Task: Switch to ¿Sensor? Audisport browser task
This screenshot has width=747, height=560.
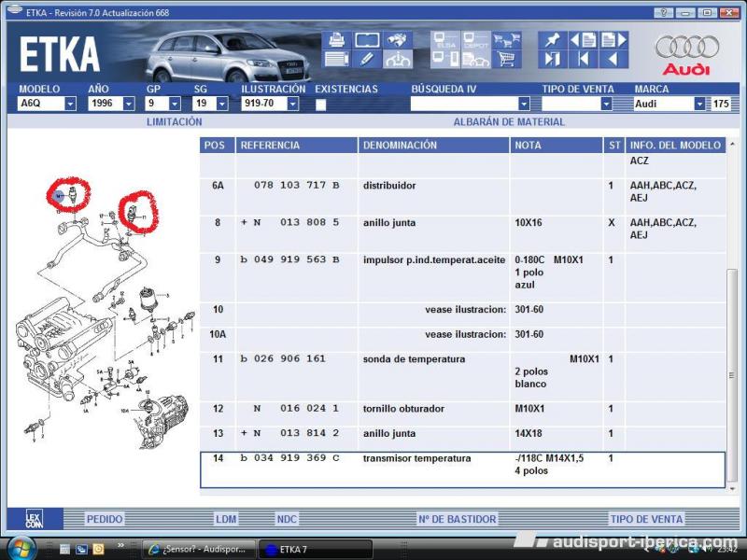Action: 199,550
